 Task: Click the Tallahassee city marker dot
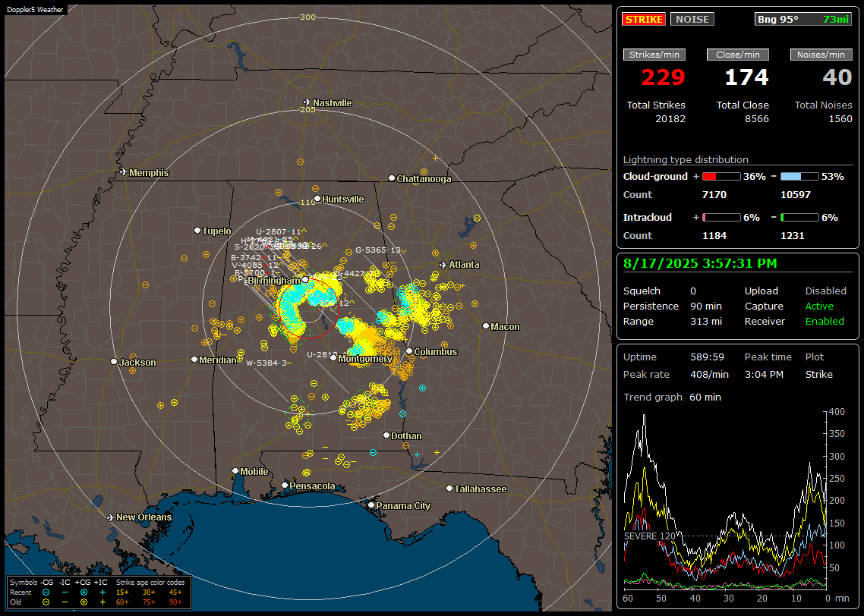point(449,489)
